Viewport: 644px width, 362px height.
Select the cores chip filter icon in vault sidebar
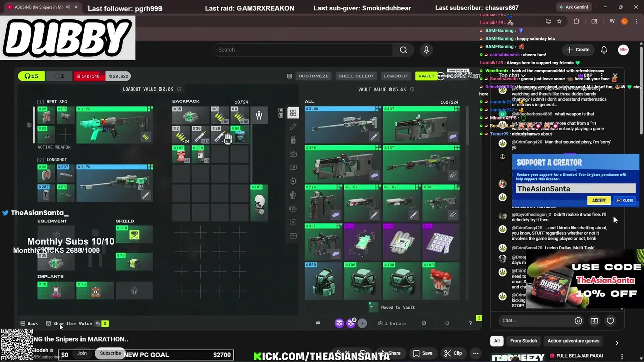click(x=293, y=181)
